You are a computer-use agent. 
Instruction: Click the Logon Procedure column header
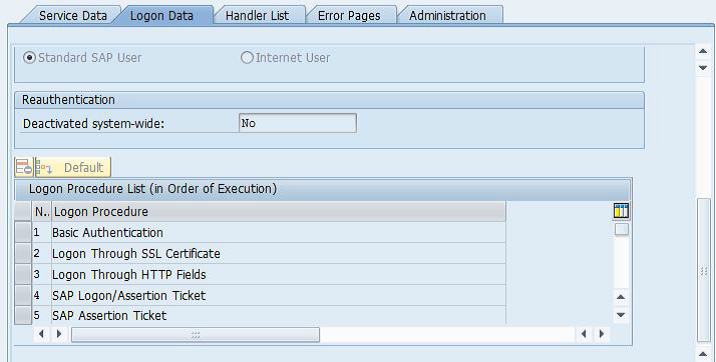[278, 212]
